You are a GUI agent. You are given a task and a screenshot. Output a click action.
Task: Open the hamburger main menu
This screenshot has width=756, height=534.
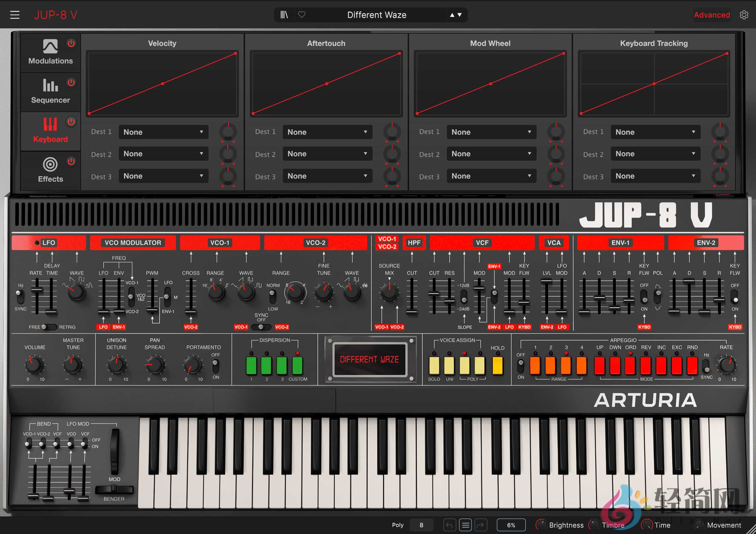(15, 15)
